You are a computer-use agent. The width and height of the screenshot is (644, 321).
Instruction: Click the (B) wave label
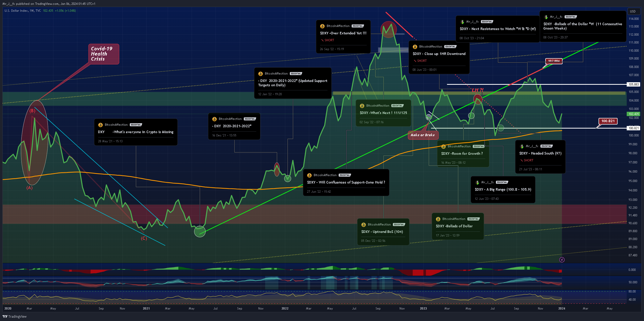[x=32, y=111]
